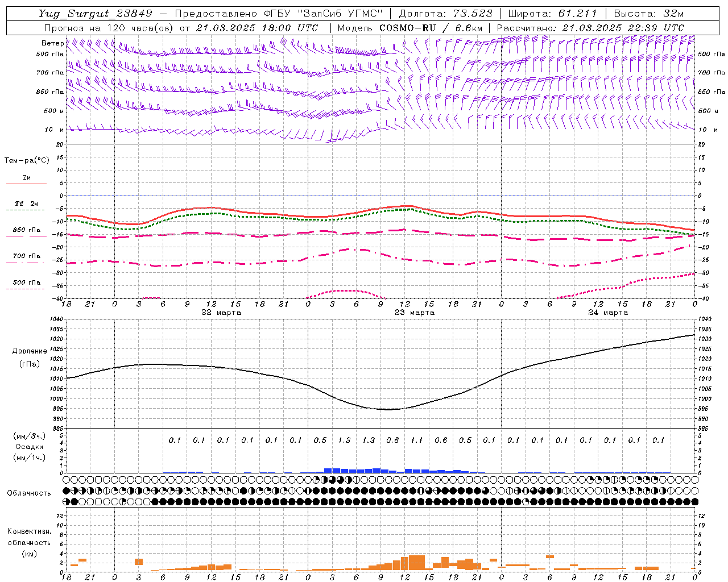Screen dimensions: 728x582
Task: Click the dashed line sample under Td 2м
Action: pyautogui.click(x=26, y=210)
